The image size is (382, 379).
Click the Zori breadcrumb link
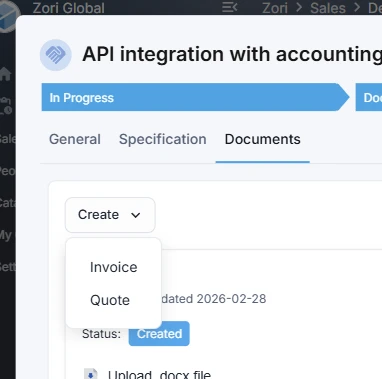[275, 8]
